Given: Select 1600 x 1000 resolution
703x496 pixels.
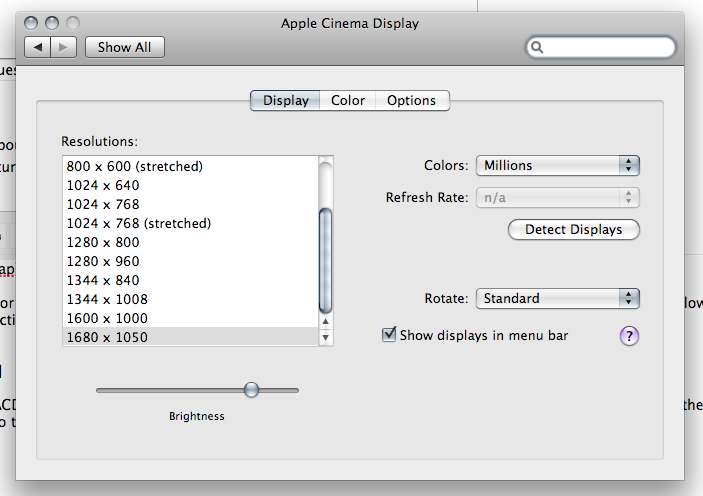Looking at the screenshot, I should point(191,318).
